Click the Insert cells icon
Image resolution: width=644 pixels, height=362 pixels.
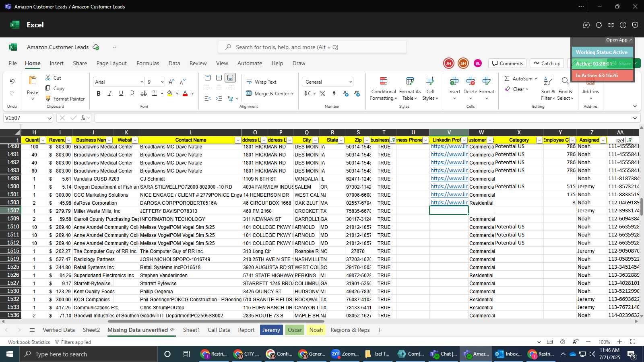click(x=454, y=82)
